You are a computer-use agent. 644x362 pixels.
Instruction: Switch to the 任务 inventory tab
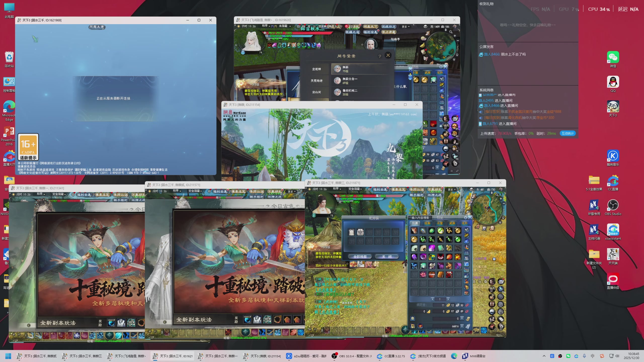427,223
